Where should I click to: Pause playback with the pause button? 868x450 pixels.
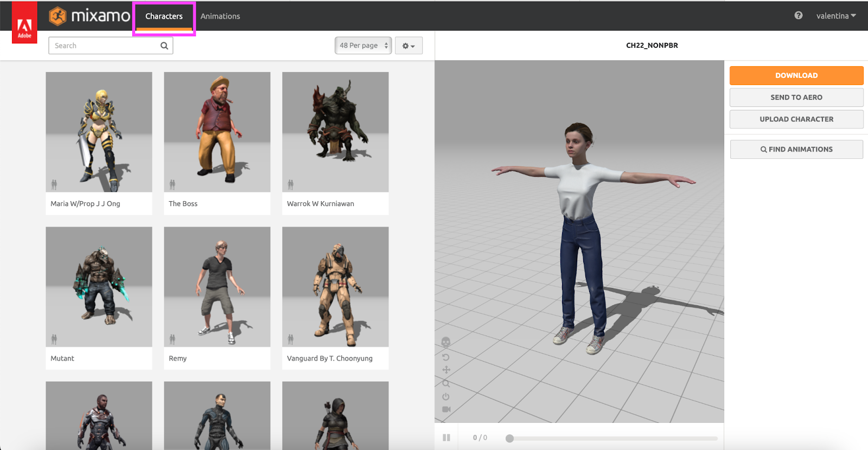coord(446,438)
